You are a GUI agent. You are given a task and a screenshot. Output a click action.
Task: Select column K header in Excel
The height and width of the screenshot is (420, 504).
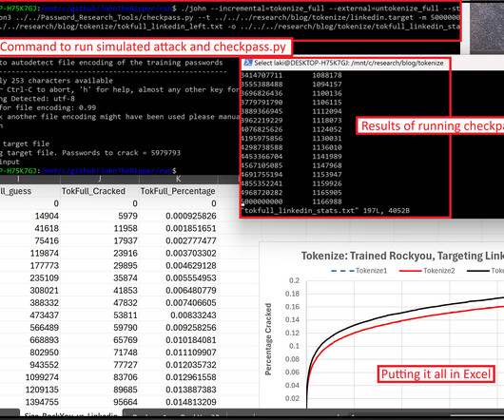178,180
